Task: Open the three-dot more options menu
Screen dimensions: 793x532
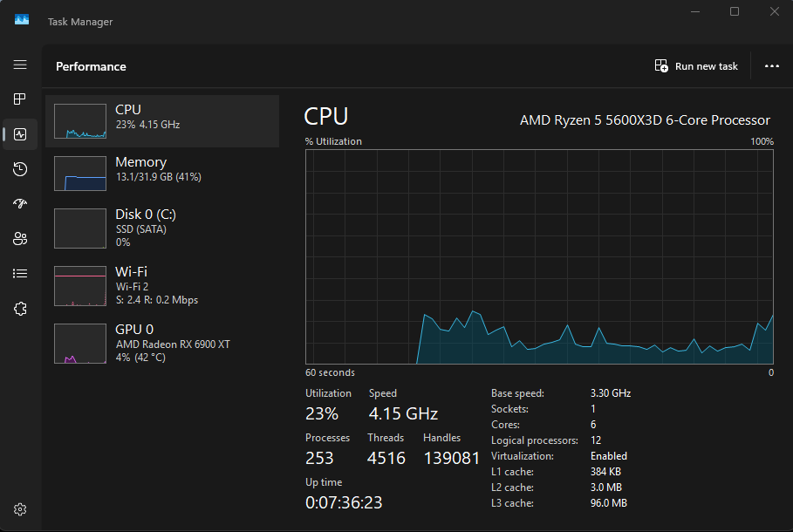Action: pos(772,66)
